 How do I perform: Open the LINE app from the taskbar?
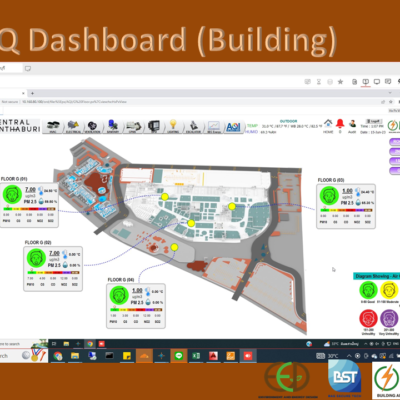coord(179,356)
